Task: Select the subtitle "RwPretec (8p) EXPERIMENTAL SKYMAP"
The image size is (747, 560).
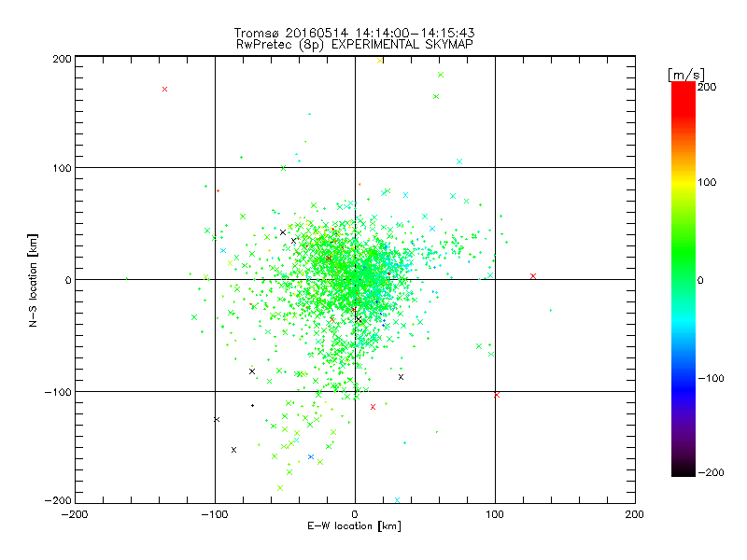Action: pyautogui.click(x=354, y=44)
